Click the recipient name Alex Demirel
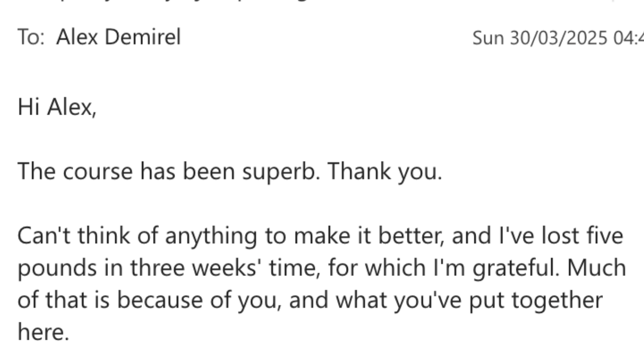The height and width of the screenshot is (362, 644). pos(118,36)
